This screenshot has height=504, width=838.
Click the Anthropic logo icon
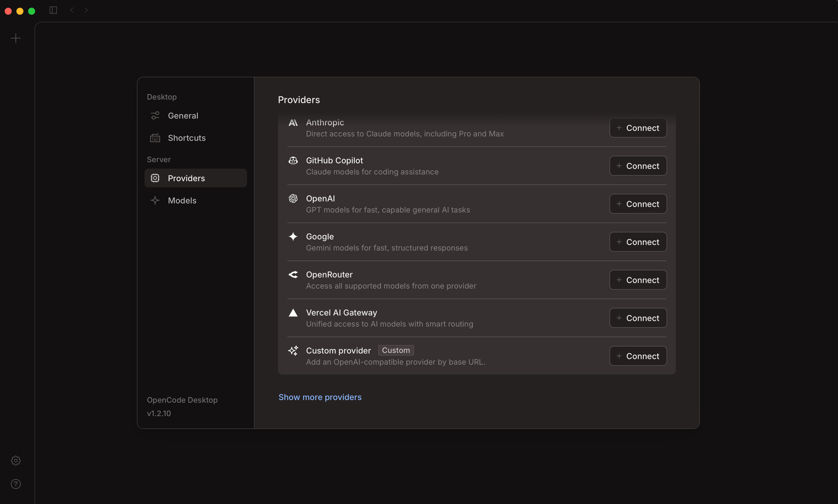293,123
